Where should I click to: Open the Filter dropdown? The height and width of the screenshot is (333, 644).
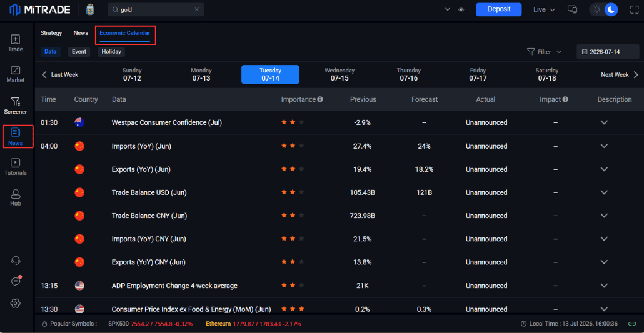click(x=544, y=52)
